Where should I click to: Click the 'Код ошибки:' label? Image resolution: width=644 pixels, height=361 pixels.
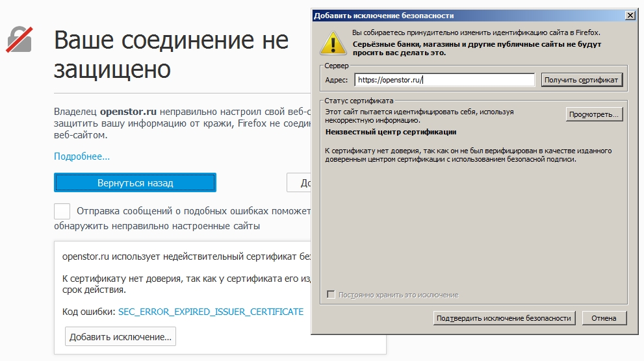point(89,312)
